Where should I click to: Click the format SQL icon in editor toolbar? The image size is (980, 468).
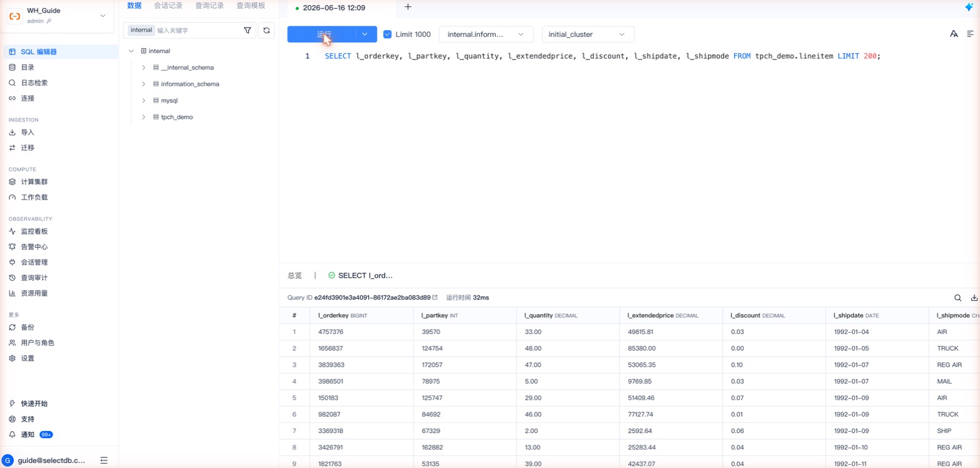(971, 34)
